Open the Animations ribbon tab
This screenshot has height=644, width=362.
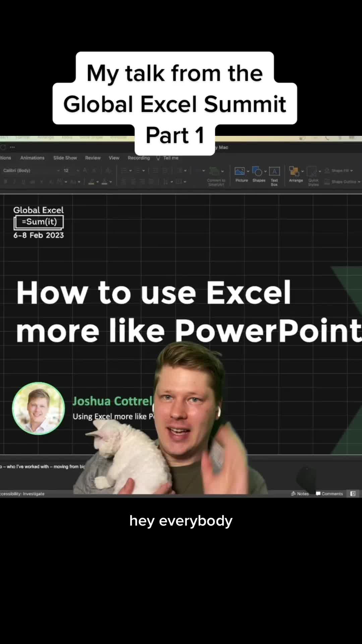32,158
